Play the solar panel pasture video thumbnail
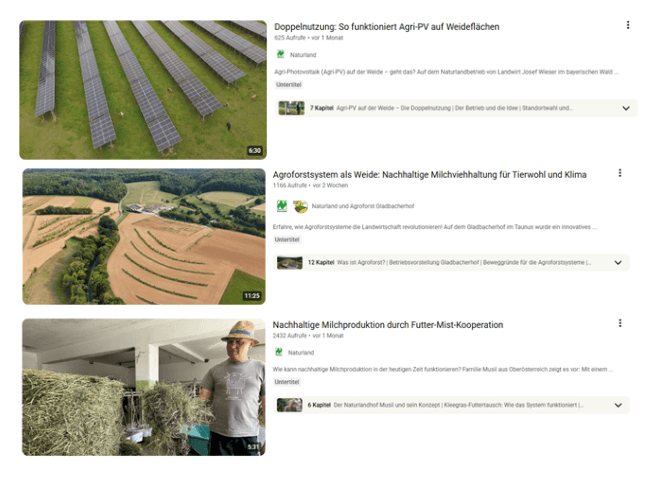Image resolution: width=650 pixels, height=490 pixels. coord(143,90)
